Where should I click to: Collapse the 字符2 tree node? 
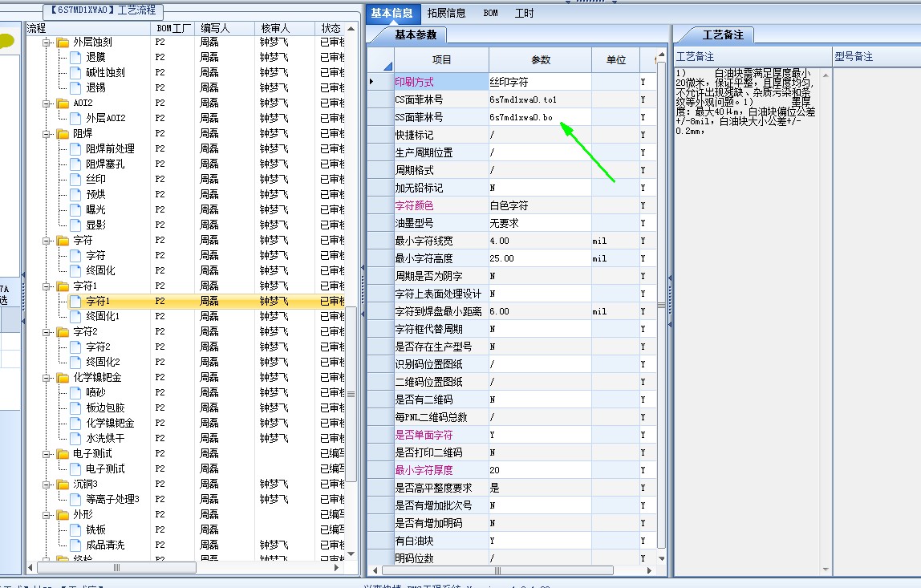[47, 332]
